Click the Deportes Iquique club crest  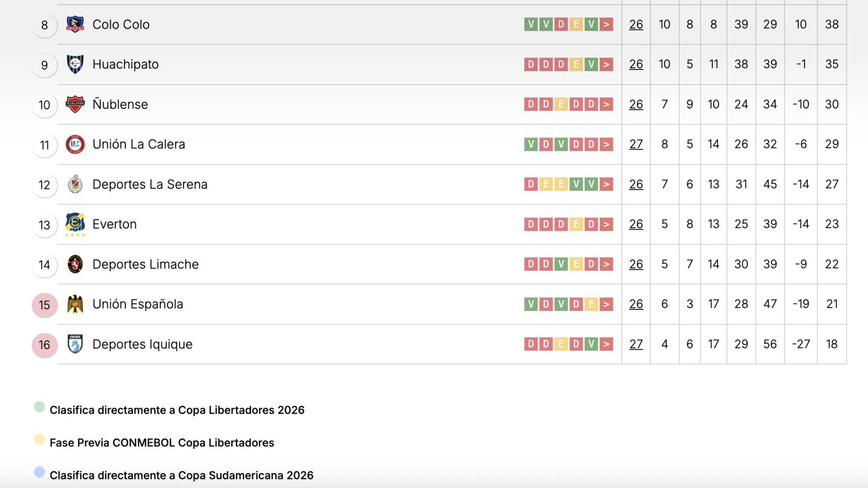tap(75, 344)
